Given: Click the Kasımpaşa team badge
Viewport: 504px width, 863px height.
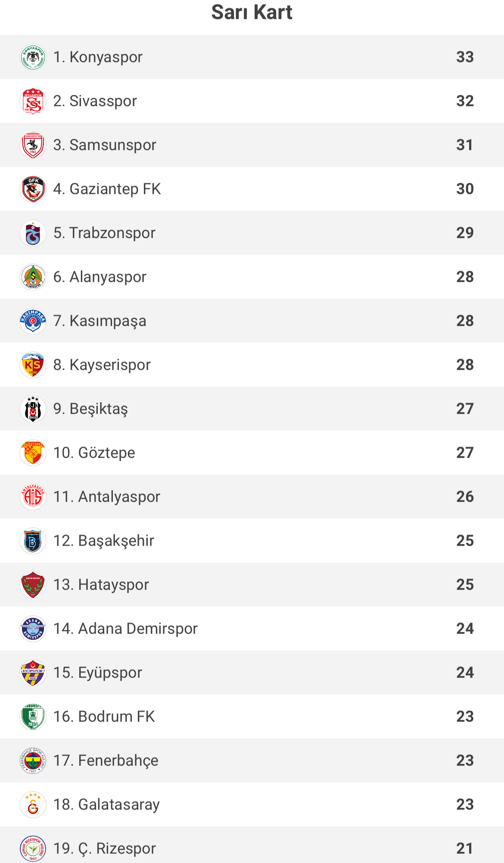Looking at the screenshot, I should pyautogui.click(x=33, y=321).
